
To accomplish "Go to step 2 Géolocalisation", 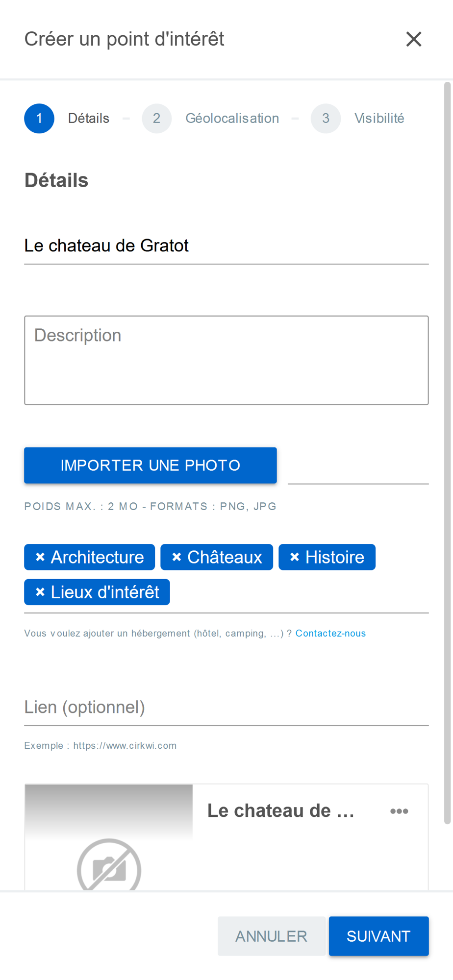I will click(x=232, y=119).
